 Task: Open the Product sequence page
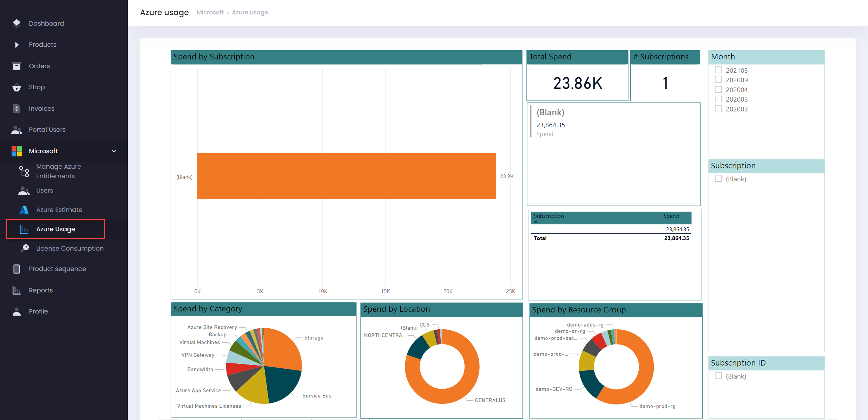57,269
